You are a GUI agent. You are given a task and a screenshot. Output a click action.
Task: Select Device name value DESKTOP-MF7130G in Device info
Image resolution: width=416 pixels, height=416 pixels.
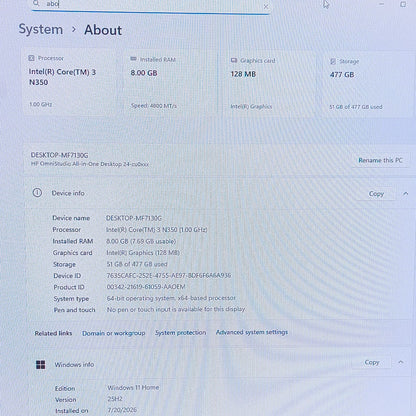click(x=134, y=218)
